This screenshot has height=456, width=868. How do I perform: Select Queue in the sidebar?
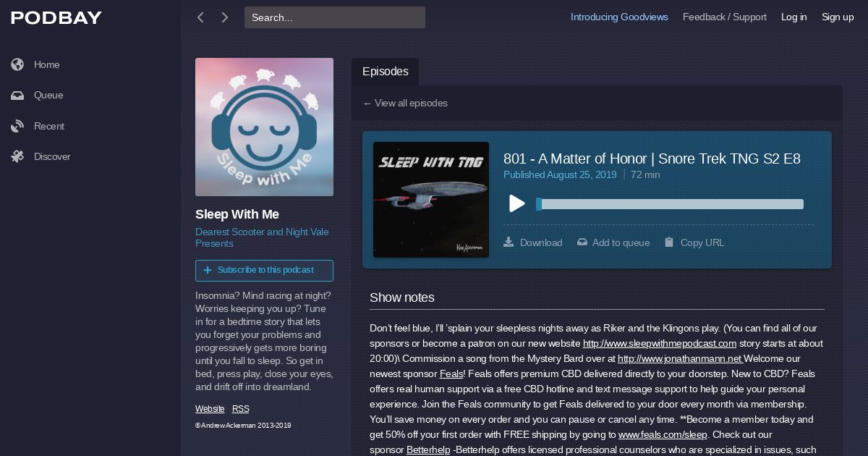[48, 95]
